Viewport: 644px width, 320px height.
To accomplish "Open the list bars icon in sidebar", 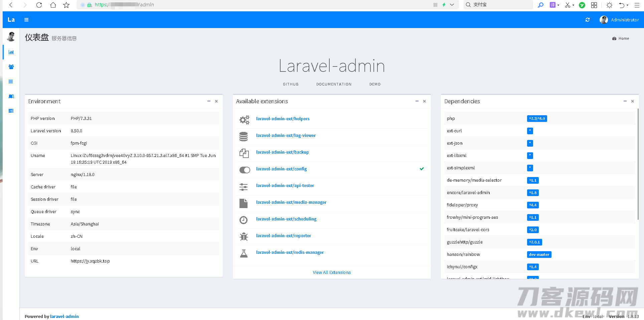I will [11, 82].
